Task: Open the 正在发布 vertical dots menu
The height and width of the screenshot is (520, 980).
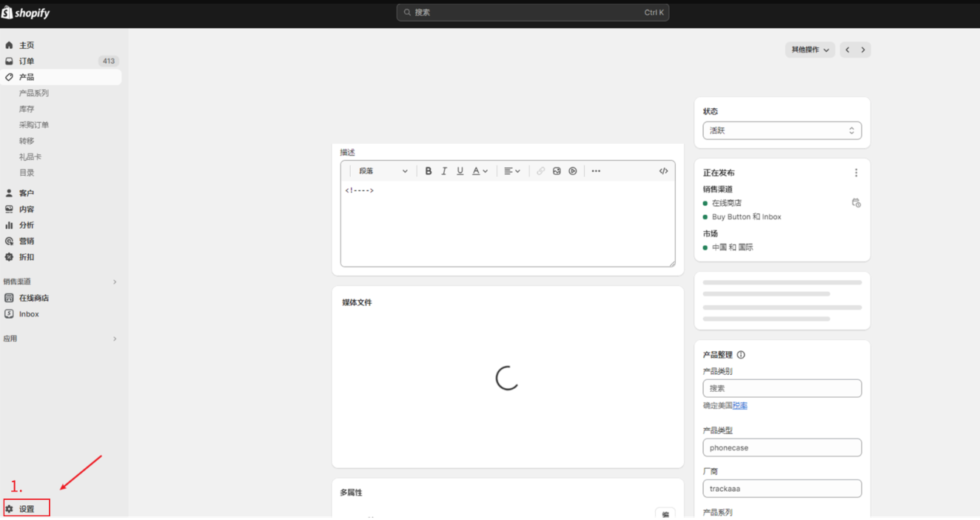Action: point(856,173)
